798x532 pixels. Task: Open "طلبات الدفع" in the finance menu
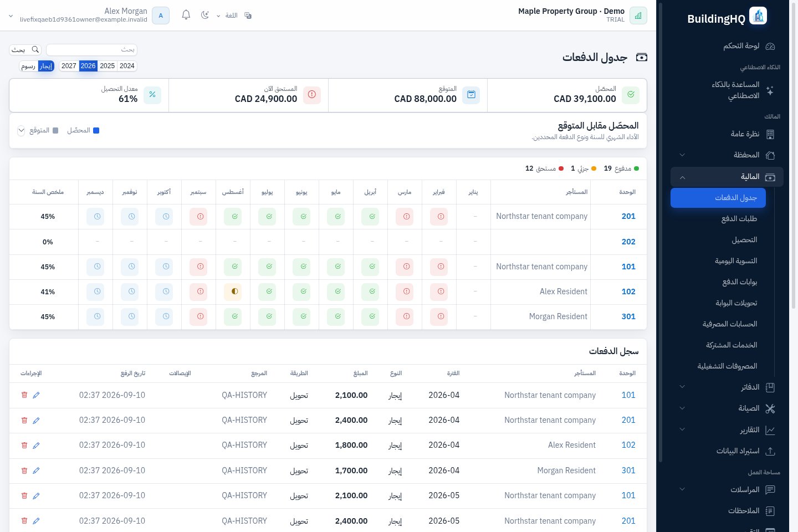click(x=718, y=219)
